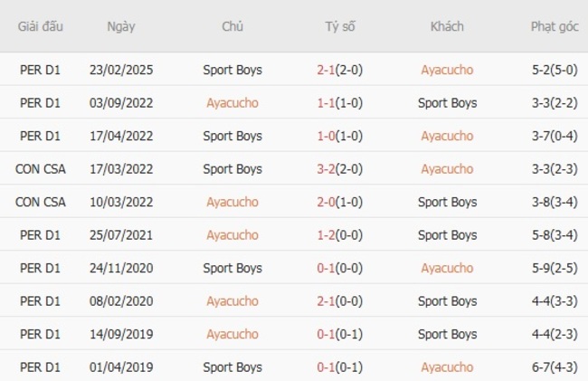Image resolution: width=588 pixels, height=381 pixels.
Task: Click Ayacucho away team in 24/11/2020 match
Action: click(x=447, y=268)
